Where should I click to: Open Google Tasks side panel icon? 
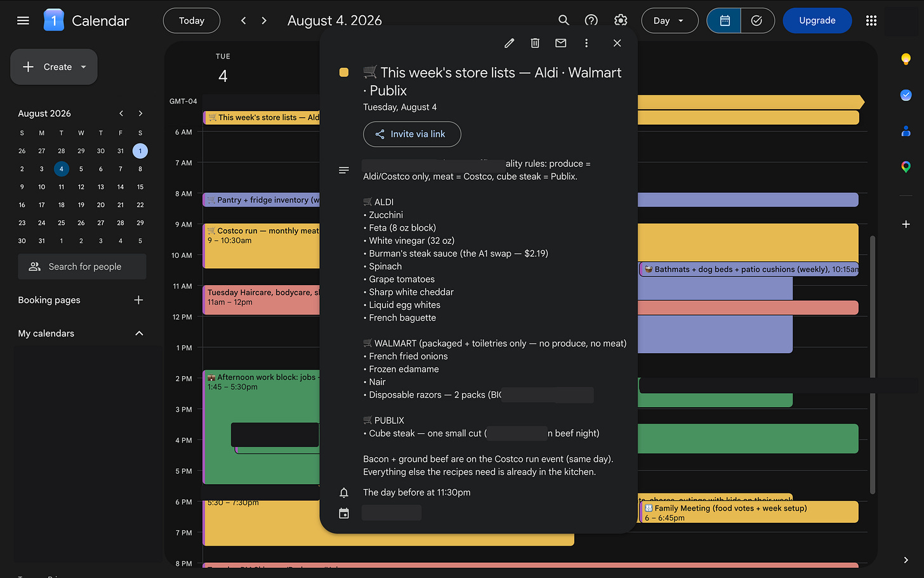(906, 95)
